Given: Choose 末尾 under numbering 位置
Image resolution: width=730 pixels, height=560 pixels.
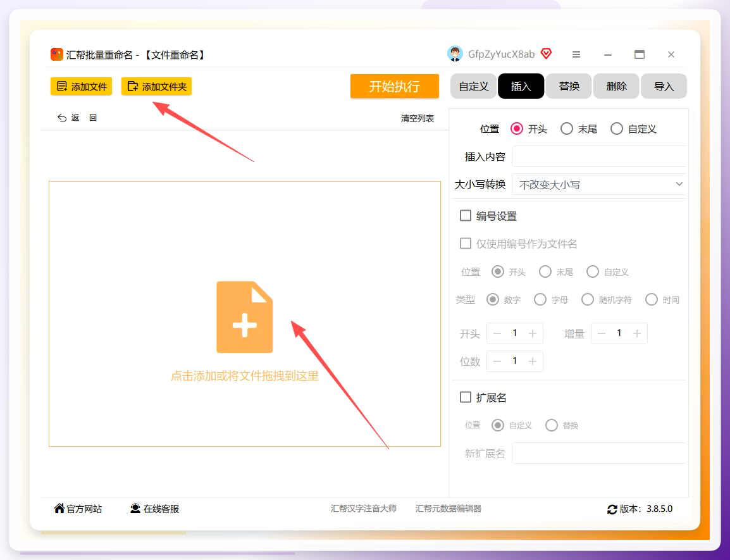Looking at the screenshot, I should [x=545, y=271].
